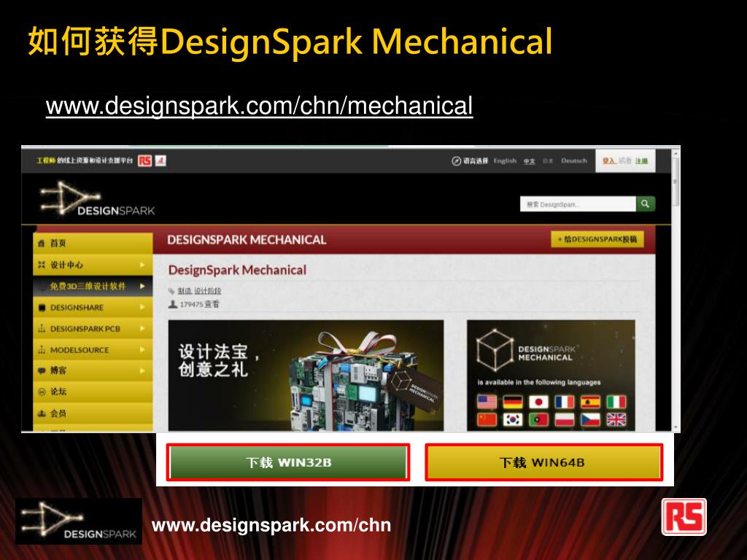The width and height of the screenshot is (747, 560).
Task: Switch language to English
Action: point(505,161)
